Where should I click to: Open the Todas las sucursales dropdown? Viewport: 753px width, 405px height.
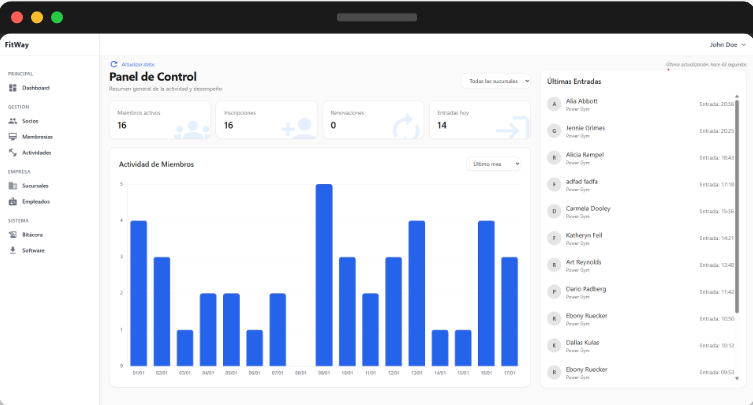496,81
